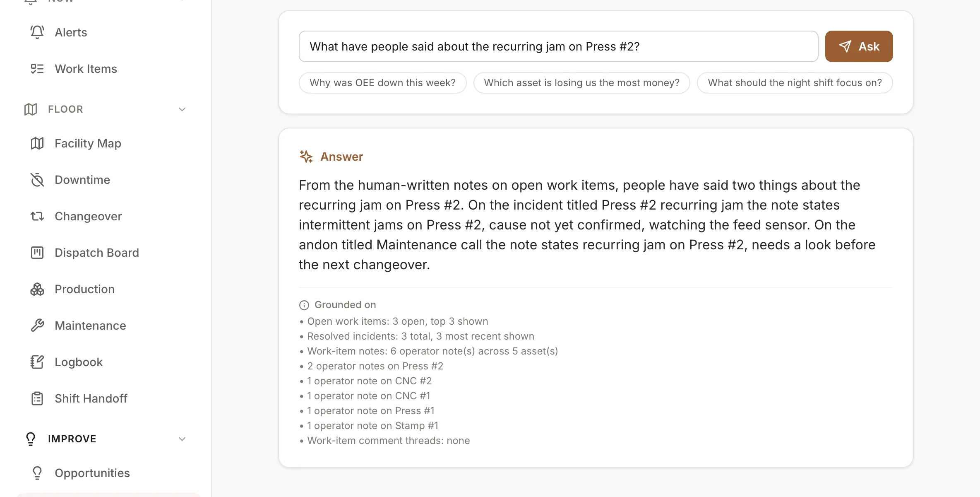Click the FLOOR section header
This screenshot has width=980, height=497.
pos(106,109)
